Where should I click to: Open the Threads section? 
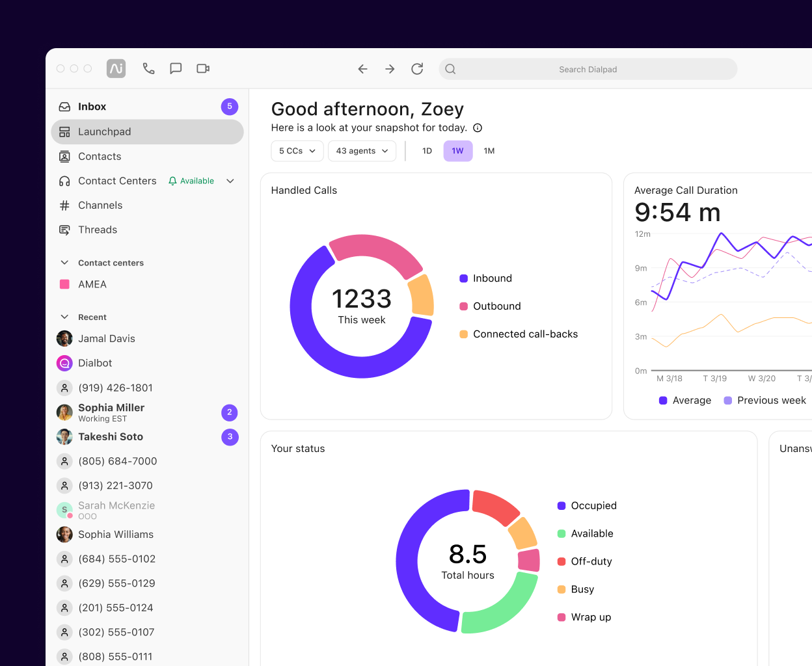tap(97, 230)
